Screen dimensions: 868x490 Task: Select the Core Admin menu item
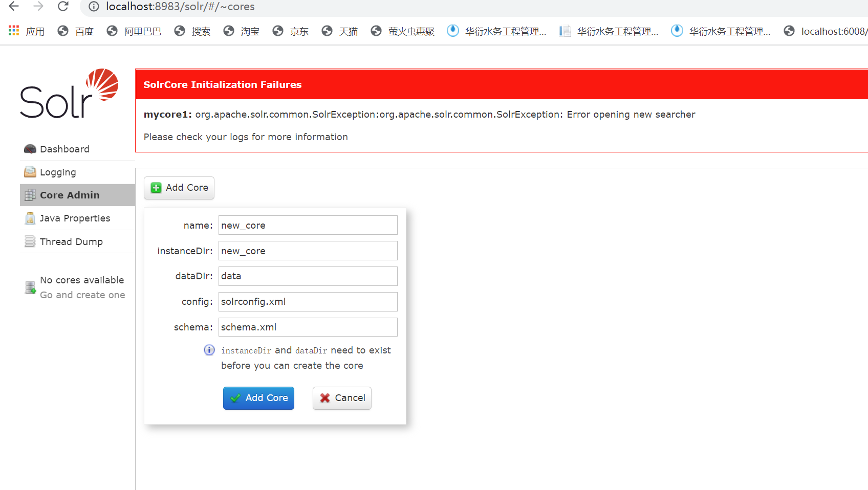tap(77, 195)
